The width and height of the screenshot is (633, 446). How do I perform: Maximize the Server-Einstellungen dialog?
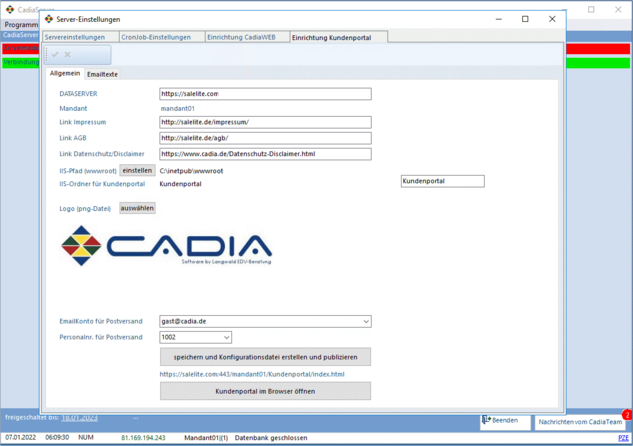[x=525, y=19]
